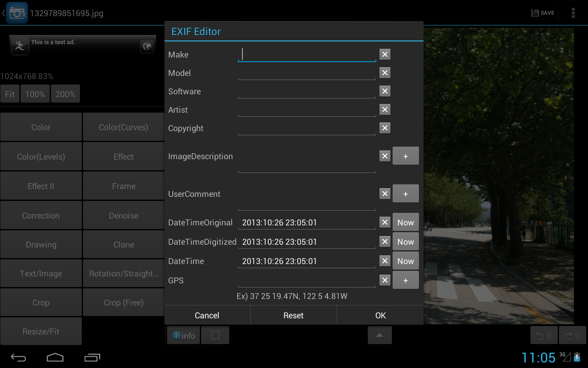Select the Fit zoom button
588x368 pixels.
[x=10, y=94]
